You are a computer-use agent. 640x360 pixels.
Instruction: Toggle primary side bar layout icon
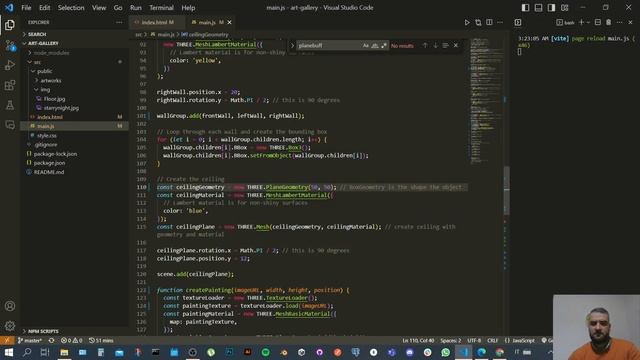point(525,8)
